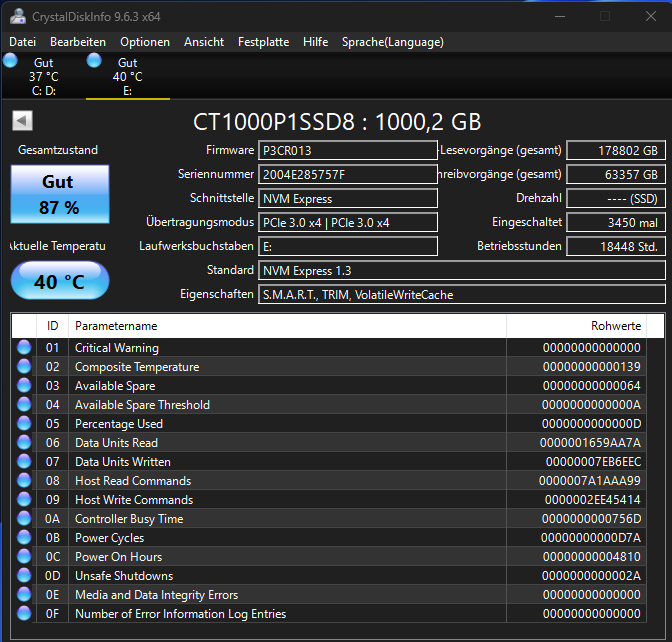The width and height of the screenshot is (672, 642).
Task: Select the Power Cycles parameter name
Action: pyautogui.click(x=109, y=538)
